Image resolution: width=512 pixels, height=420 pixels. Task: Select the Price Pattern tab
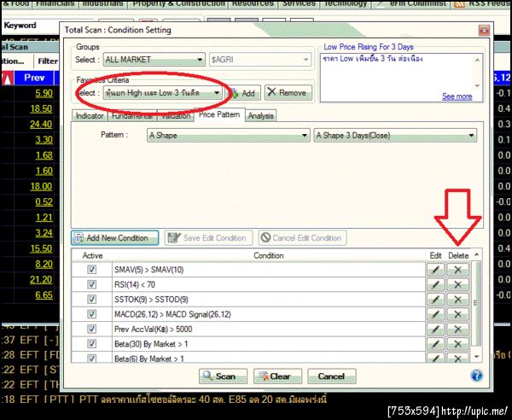click(x=219, y=114)
